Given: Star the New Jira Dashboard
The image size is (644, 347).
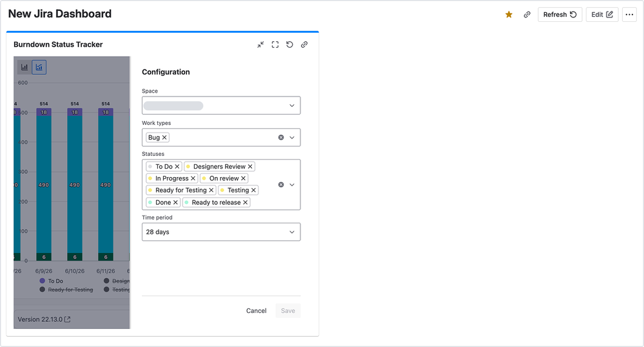Looking at the screenshot, I should click(509, 15).
